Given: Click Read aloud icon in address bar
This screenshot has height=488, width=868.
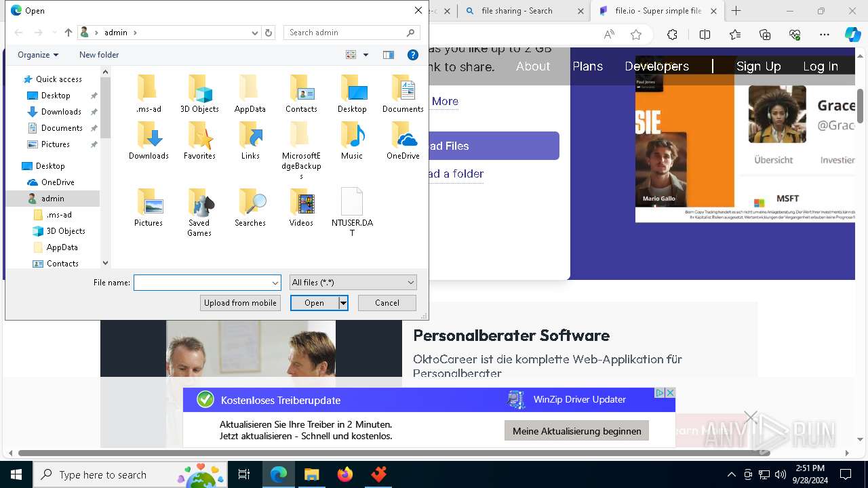Looking at the screenshot, I should click(609, 35).
